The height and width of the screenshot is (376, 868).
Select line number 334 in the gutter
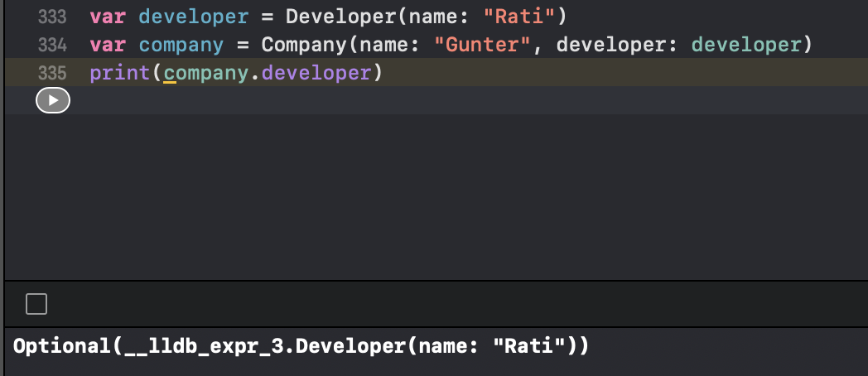click(x=52, y=45)
